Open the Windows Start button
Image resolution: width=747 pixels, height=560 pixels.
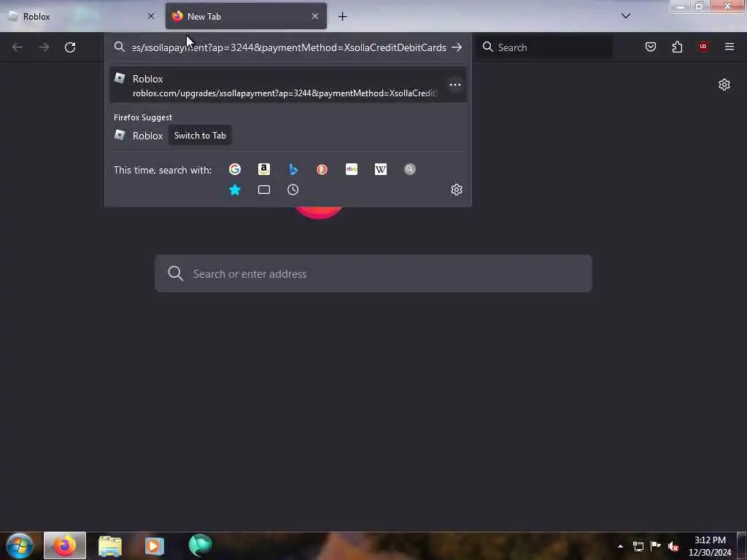pyautogui.click(x=20, y=545)
